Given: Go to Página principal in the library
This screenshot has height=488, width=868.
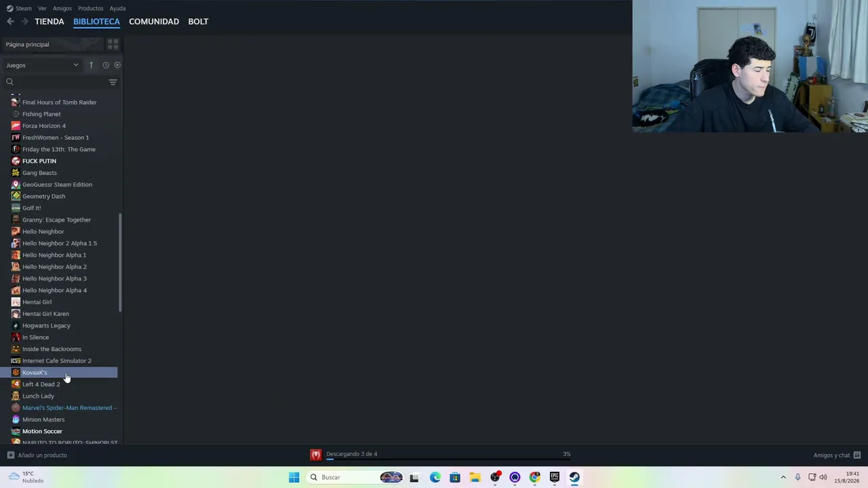Looking at the screenshot, I should pos(27,45).
